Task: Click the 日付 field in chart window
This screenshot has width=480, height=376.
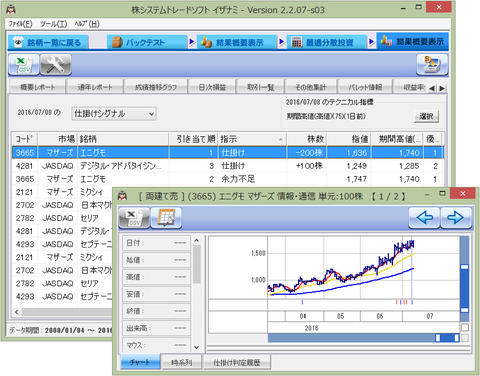Action: tap(156, 243)
